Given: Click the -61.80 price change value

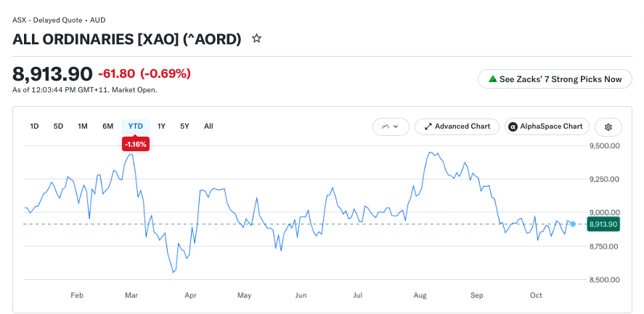Looking at the screenshot, I should coord(116,74).
